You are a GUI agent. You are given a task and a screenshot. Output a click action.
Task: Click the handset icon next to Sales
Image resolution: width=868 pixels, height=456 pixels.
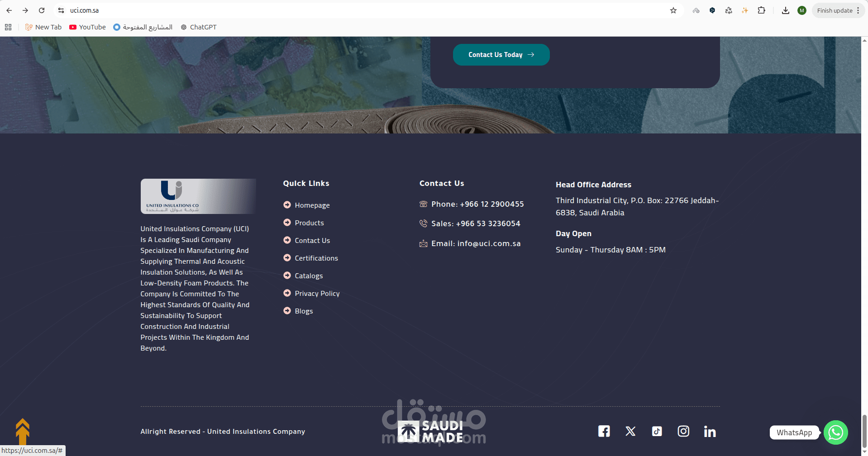coord(423,223)
